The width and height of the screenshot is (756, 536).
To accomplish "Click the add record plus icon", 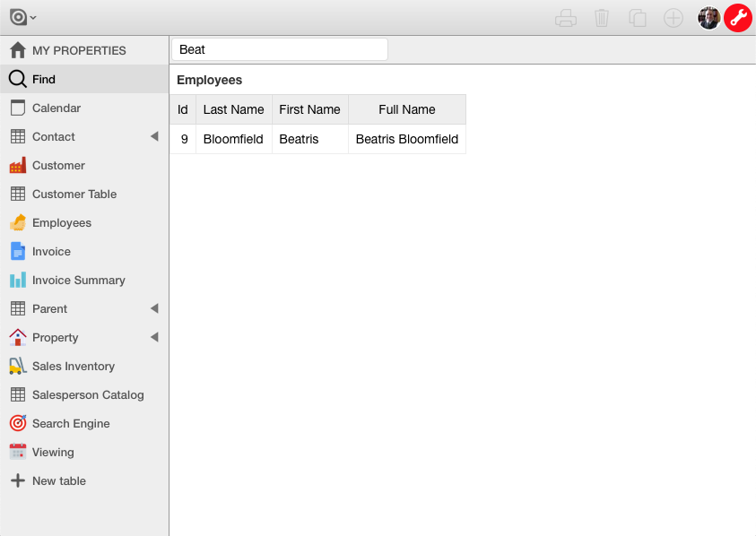I will point(673,18).
